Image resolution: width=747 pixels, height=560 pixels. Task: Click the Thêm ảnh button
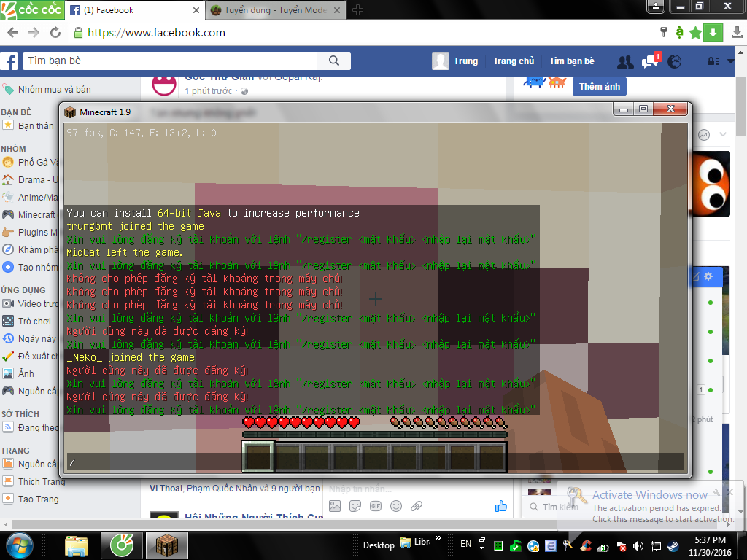[600, 86]
